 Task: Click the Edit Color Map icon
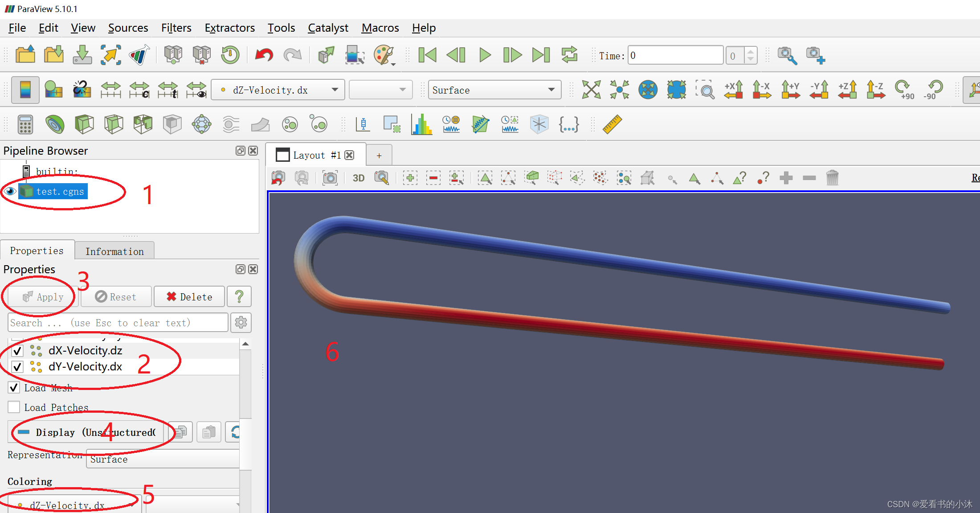54,90
